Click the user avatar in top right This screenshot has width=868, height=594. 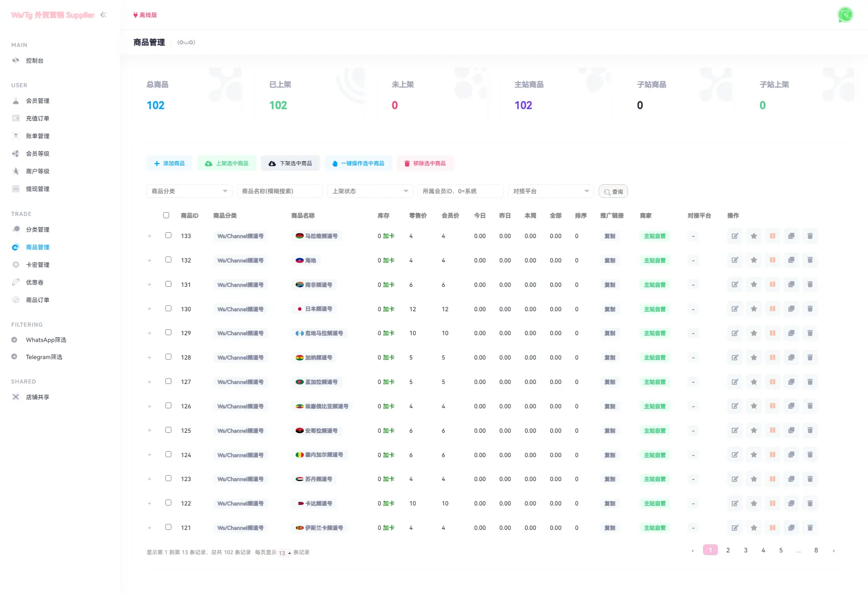pos(845,15)
